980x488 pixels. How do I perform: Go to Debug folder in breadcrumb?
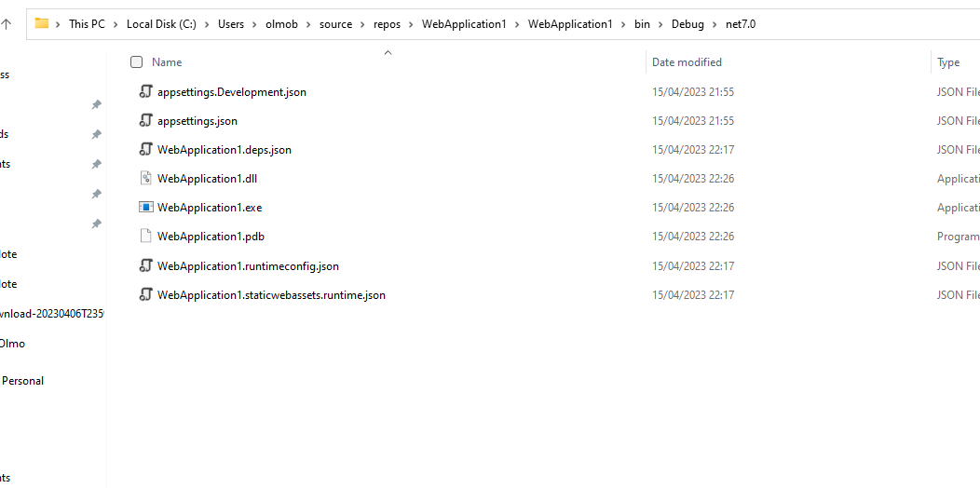(x=687, y=24)
